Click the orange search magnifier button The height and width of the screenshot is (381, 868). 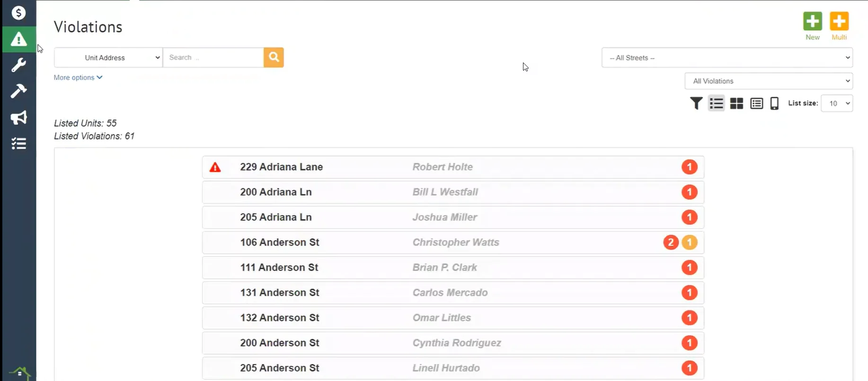tap(274, 57)
